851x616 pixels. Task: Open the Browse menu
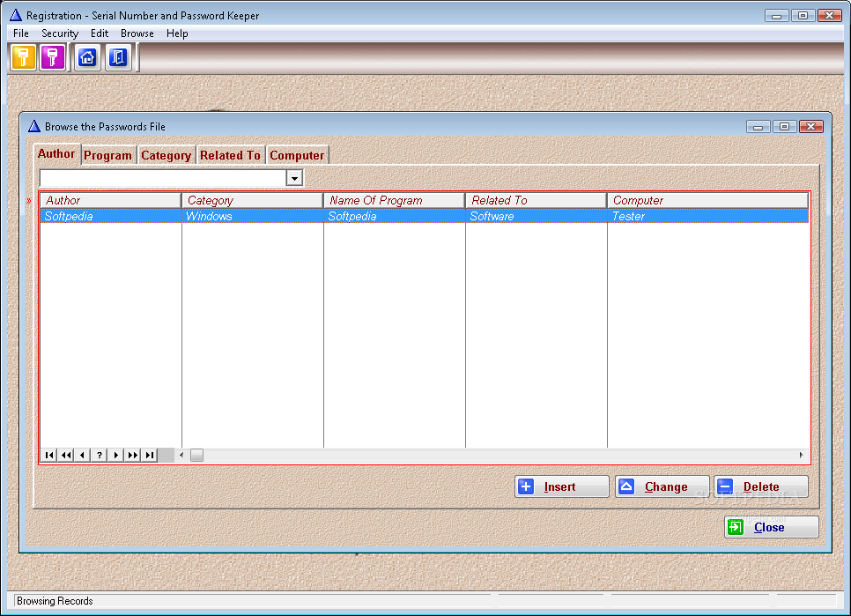[137, 33]
